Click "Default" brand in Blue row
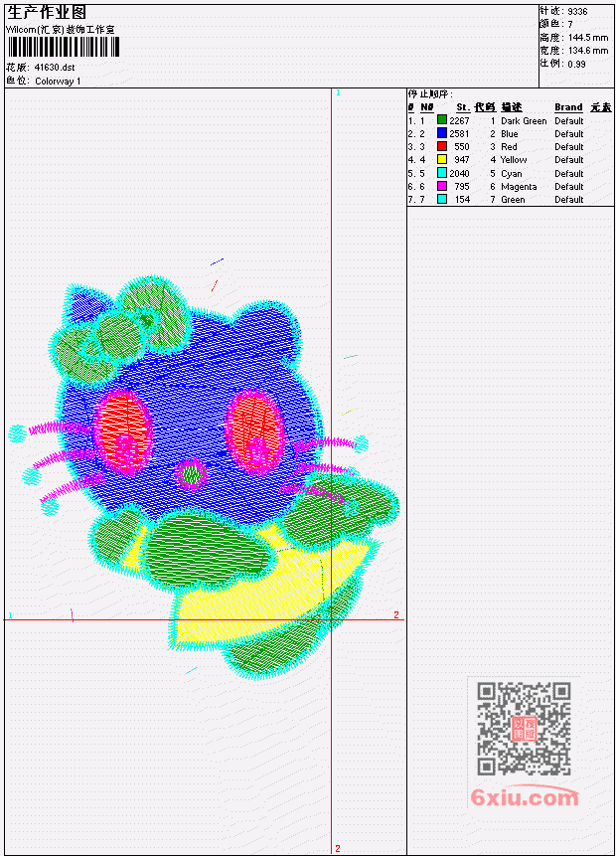Screen dimensions: 616x856 click(569, 134)
